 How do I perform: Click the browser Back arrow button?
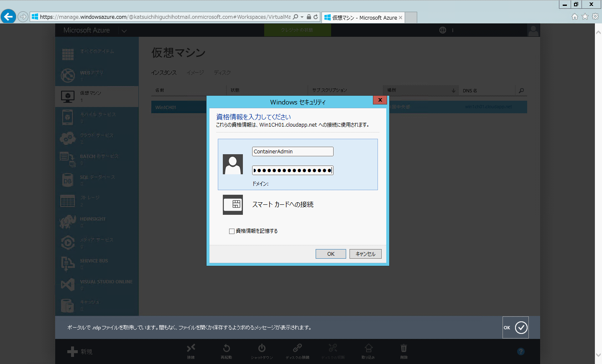click(x=8, y=17)
